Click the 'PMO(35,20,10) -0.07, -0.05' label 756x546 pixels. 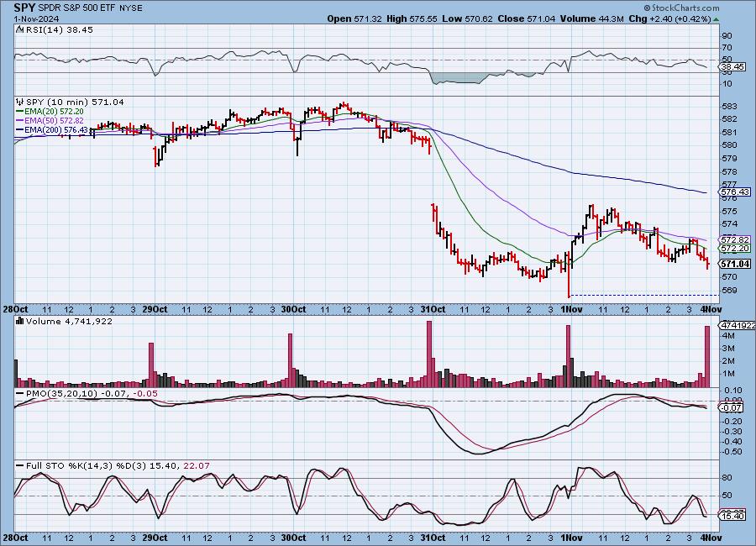coord(92,394)
